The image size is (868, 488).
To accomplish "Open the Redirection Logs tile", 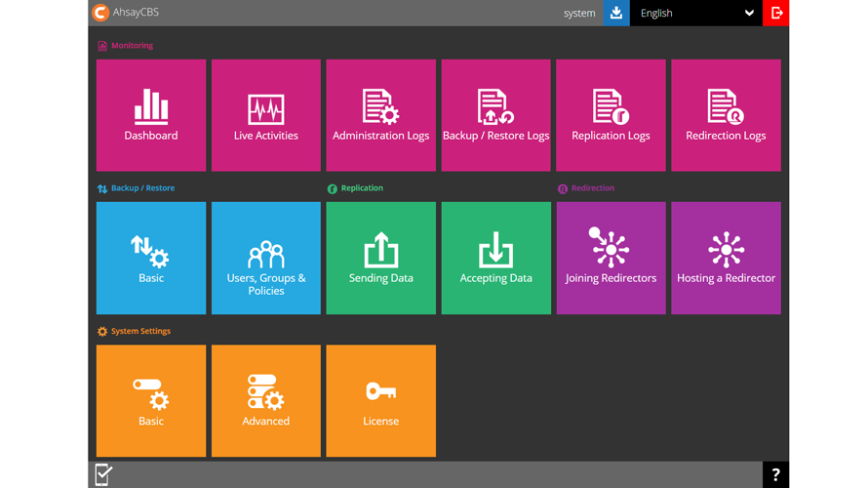I will click(726, 115).
